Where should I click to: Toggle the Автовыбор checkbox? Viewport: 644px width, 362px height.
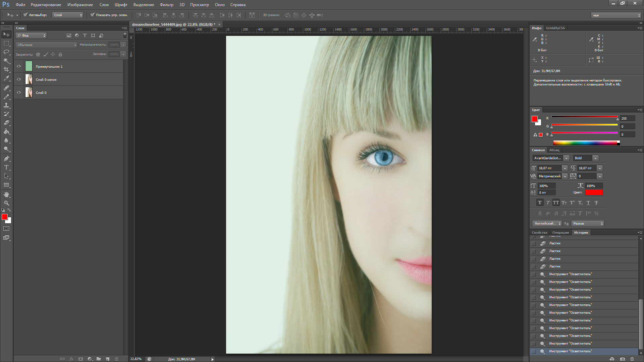tap(25, 15)
